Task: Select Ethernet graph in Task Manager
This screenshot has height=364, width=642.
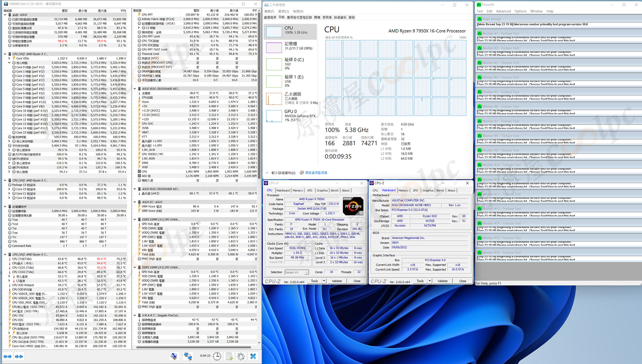Action: [274, 99]
